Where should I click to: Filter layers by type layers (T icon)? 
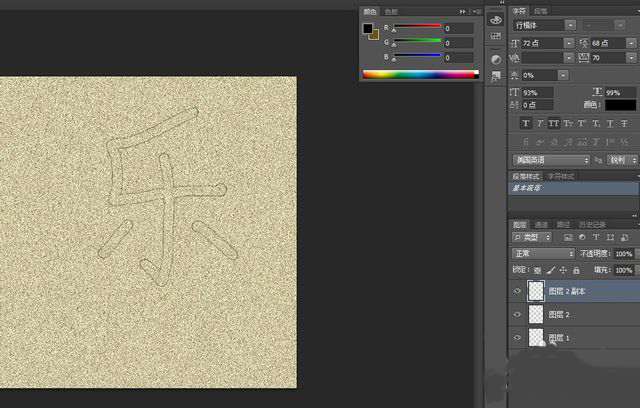pyautogui.click(x=596, y=238)
